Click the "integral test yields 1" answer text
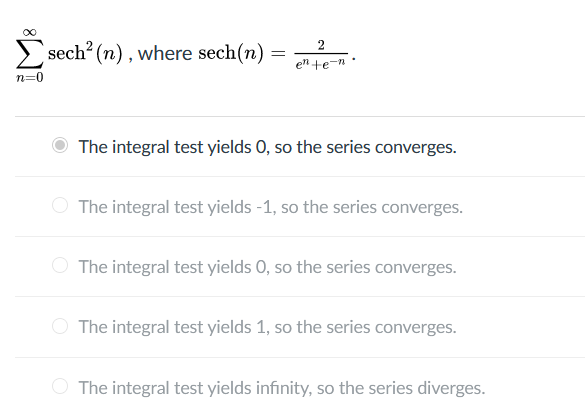The width and height of the screenshot is (585, 414). click(x=268, y=327)
